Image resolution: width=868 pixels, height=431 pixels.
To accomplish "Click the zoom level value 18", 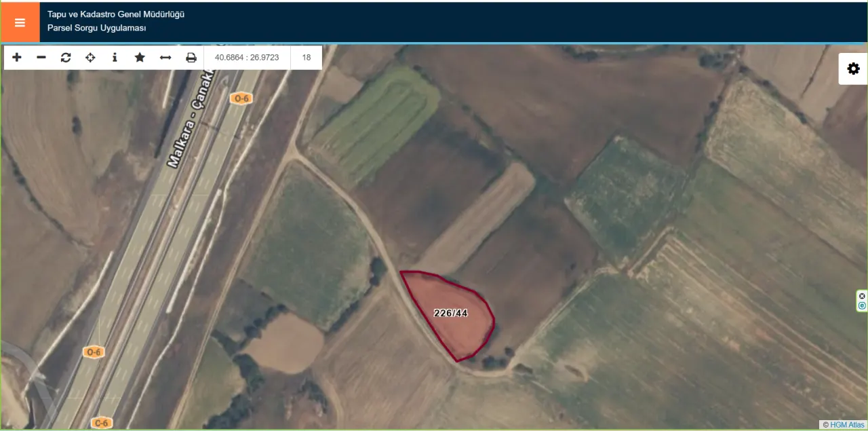I will (x=307, y=58).
